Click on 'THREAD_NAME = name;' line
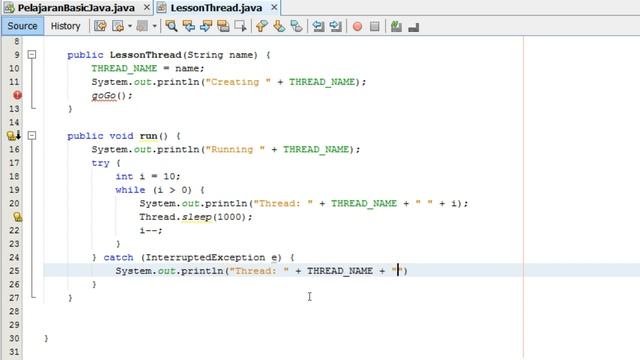Screen dimensions: 640x360 click(x=147, y=68)
